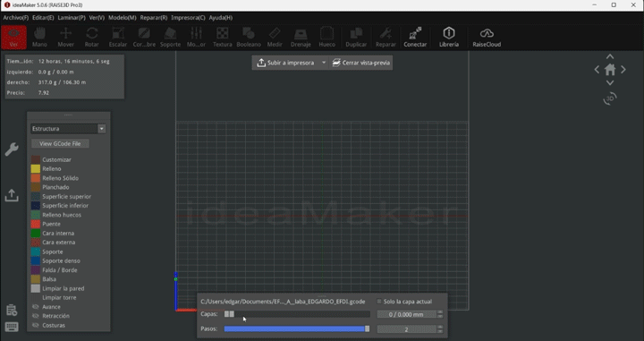Click the Puente red color swatch

coord(36,224)
